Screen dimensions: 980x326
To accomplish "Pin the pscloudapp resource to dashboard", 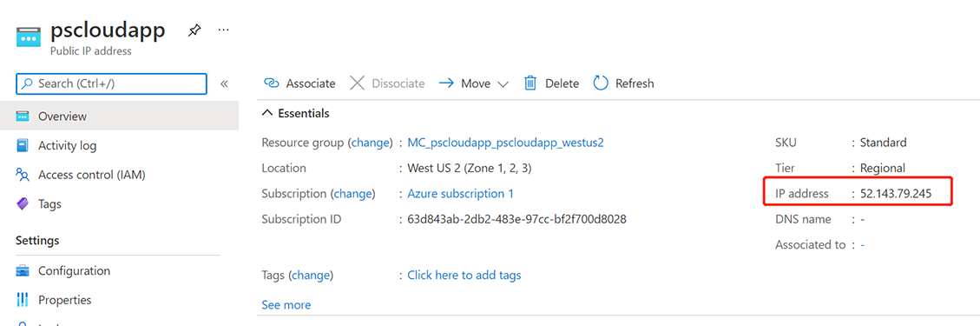I will click(x=194, y=30).
